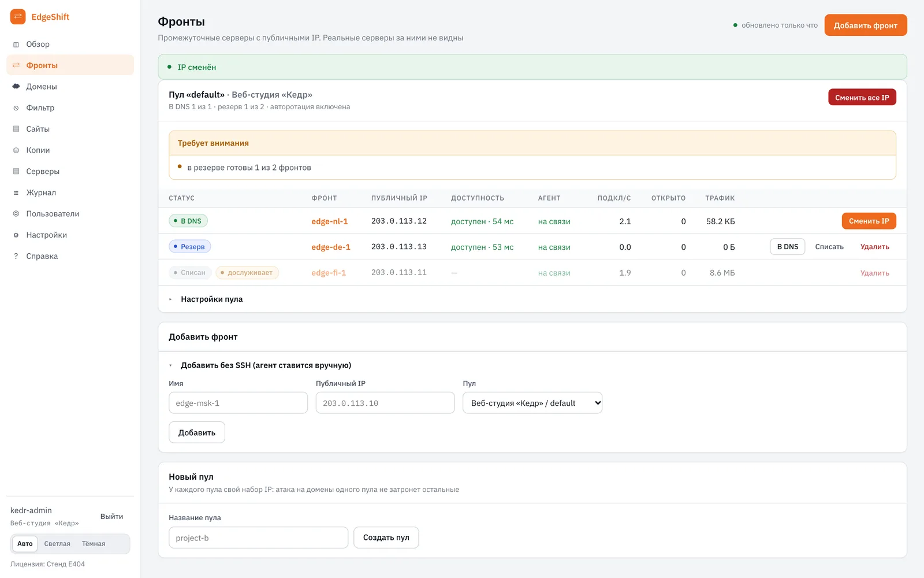
Task: Click Удалить for edge-de-1
Action: click(x=875, y=247)
